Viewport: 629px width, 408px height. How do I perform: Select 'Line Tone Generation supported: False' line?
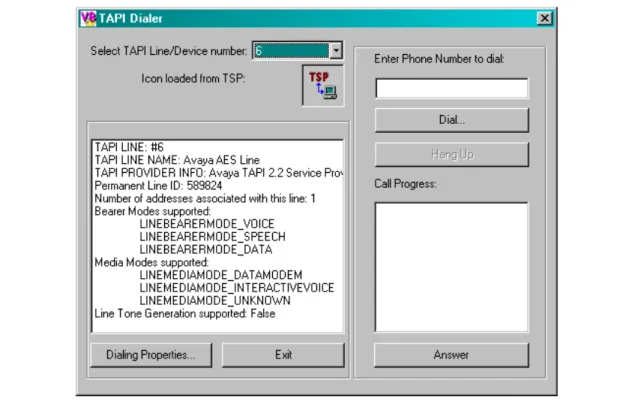click(x=185, y=314)
